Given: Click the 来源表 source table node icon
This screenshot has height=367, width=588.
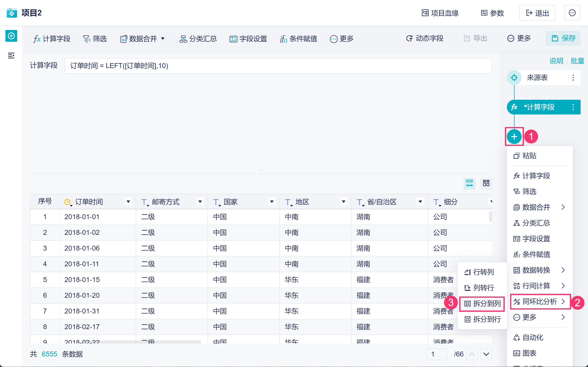Looking at the screenshot, I should coord(514,78).
